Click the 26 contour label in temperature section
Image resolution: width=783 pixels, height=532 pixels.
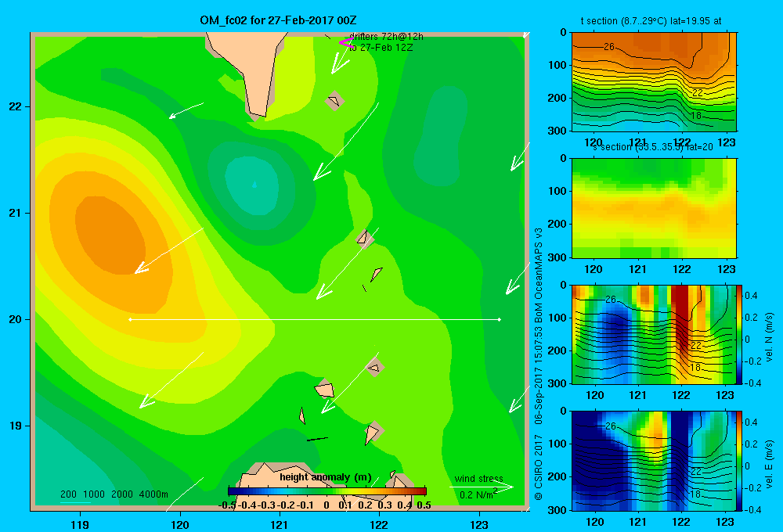click(608, 47)
